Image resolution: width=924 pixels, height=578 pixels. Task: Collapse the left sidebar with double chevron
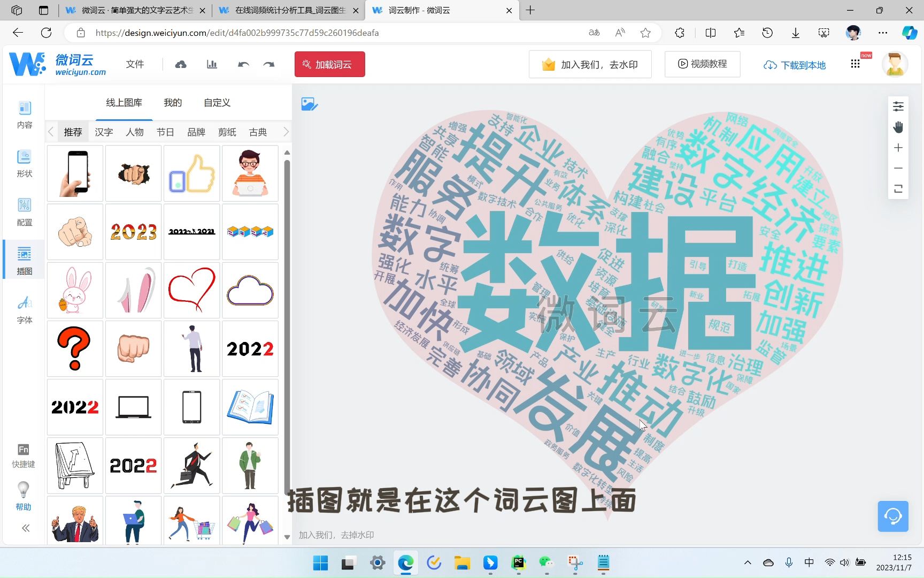pos(25,528)
